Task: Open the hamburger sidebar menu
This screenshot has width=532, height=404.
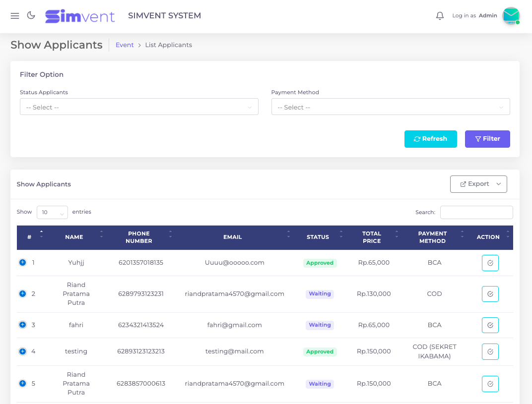Action: 15,16
